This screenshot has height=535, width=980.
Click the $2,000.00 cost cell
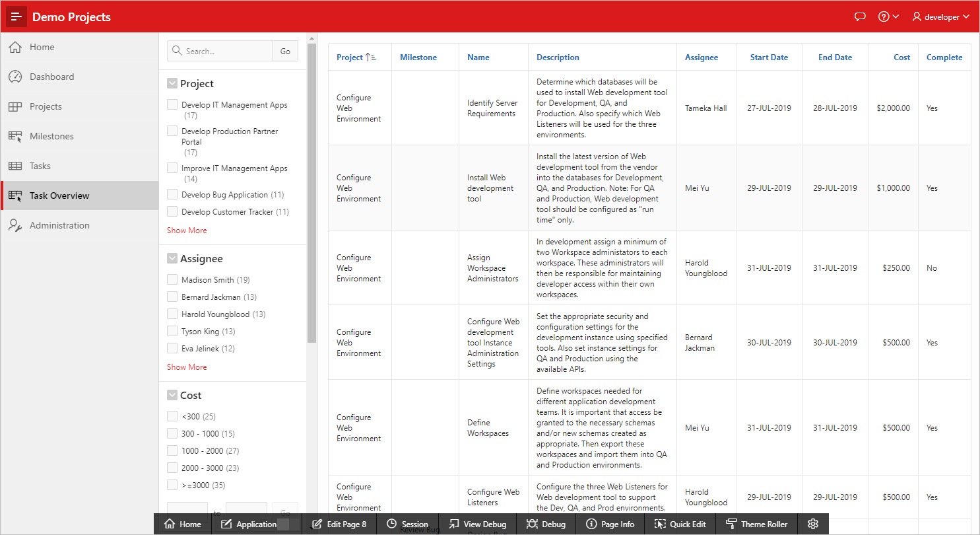[x=894, y=108]
